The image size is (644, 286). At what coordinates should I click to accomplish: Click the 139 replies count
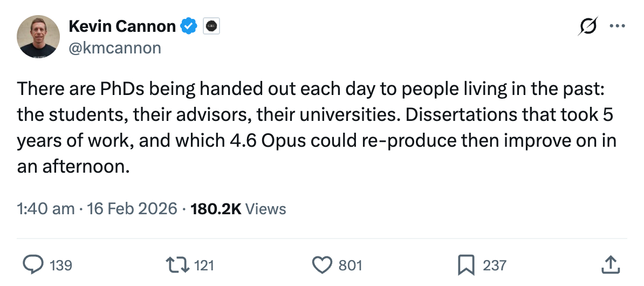[x=60, y=265]
